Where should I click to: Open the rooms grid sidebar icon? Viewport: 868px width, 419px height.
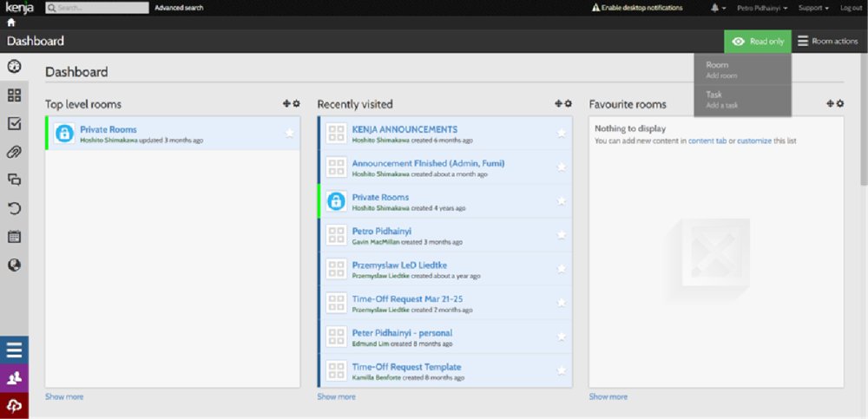point(15,95)
